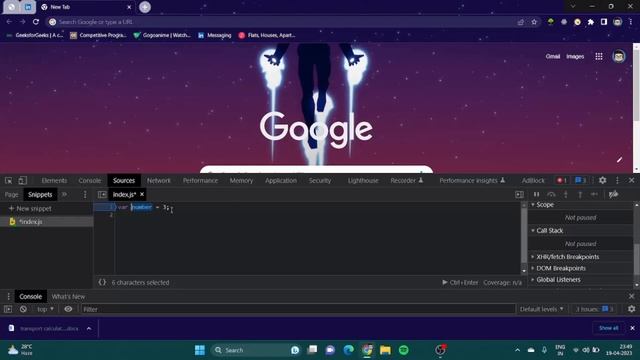The height and width of the screenshot is (360, 640).
Task: Create a New snippet
Action: click(x=30, y=209)
